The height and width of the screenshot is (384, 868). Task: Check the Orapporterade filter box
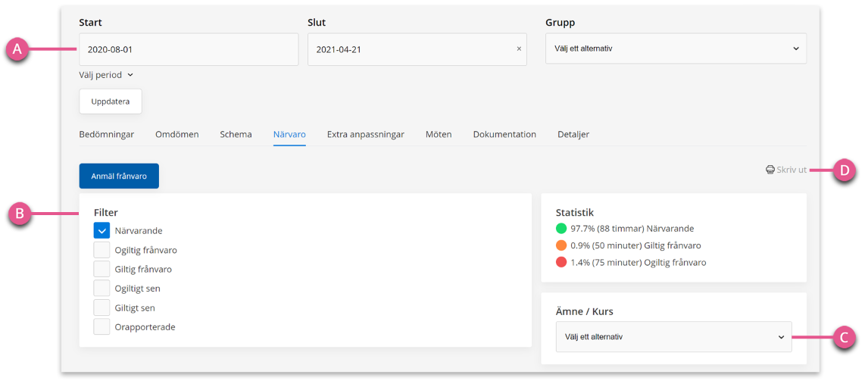point(101,327)
